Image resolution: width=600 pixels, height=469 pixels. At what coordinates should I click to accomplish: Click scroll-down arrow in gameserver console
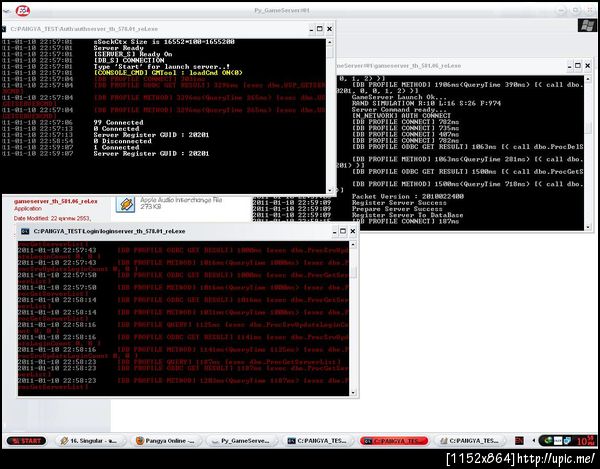588,227
